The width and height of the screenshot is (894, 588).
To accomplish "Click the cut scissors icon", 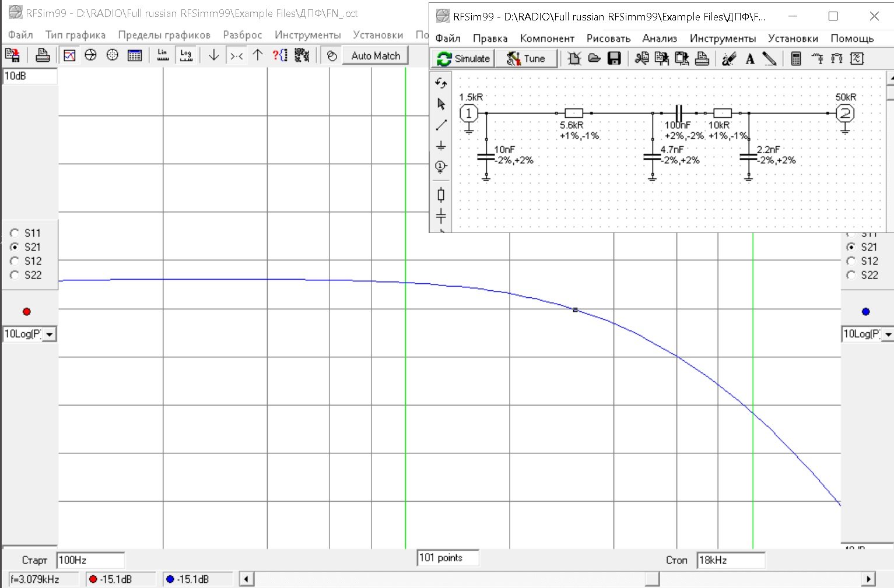I will (x=641, y=59).
